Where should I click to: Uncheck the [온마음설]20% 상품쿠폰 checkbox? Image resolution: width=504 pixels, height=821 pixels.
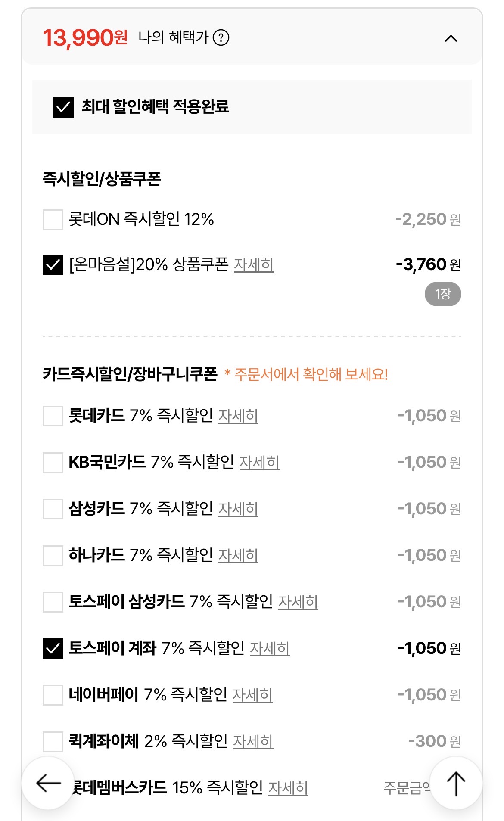click(53, 264)
